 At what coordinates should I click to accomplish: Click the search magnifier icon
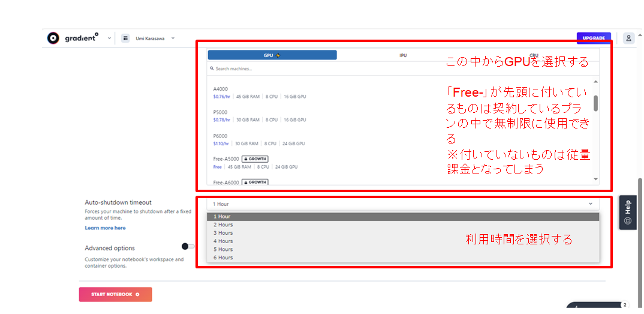(x=212, y=68)
